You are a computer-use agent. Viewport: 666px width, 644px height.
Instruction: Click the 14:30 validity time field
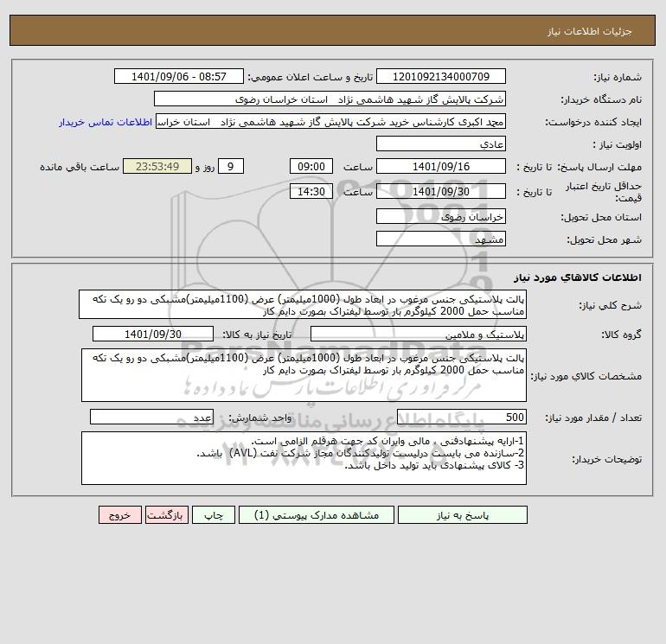tap(311, 191)
